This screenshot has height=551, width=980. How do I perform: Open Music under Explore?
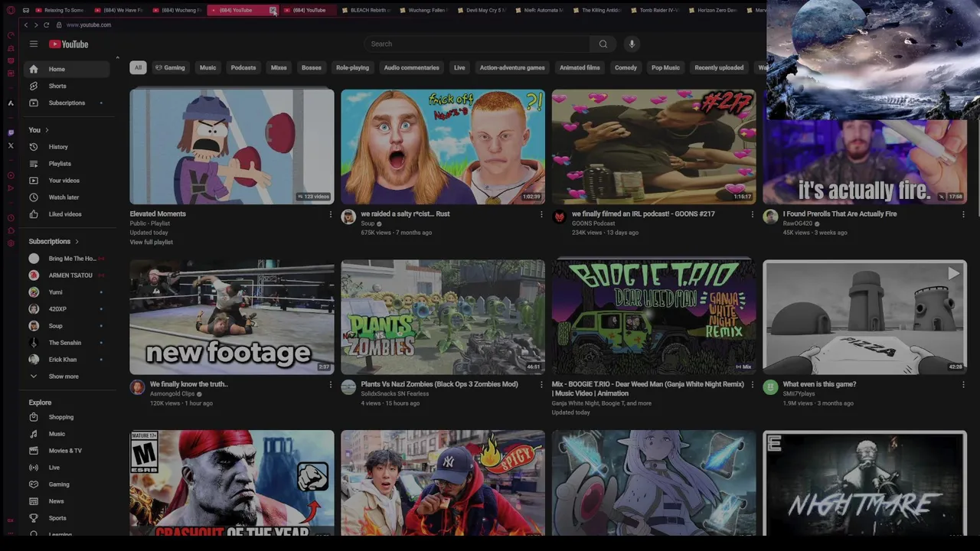[67, 434]
